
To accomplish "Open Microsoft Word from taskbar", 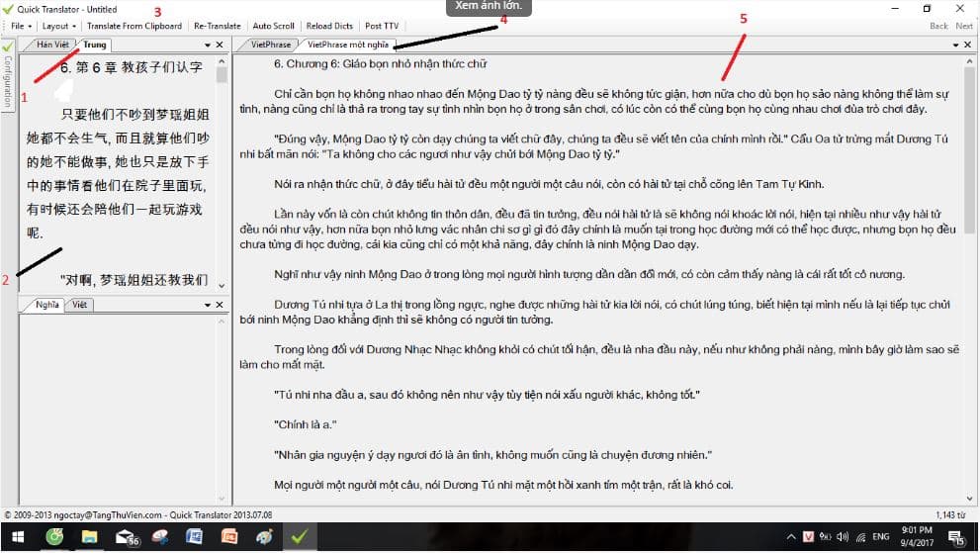I will [x=195, y=537].
